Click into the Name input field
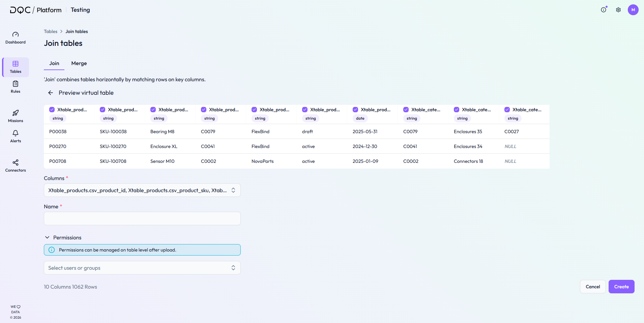 142,218
